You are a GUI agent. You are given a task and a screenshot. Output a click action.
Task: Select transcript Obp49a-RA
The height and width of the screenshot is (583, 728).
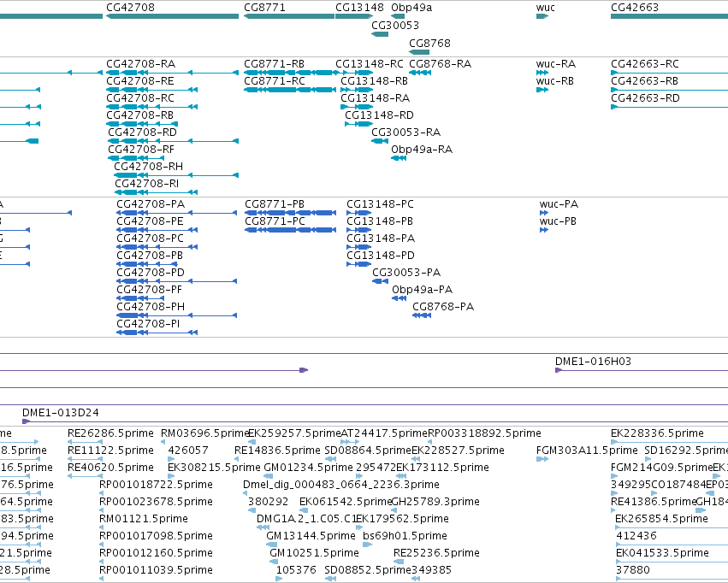point(399,158)
